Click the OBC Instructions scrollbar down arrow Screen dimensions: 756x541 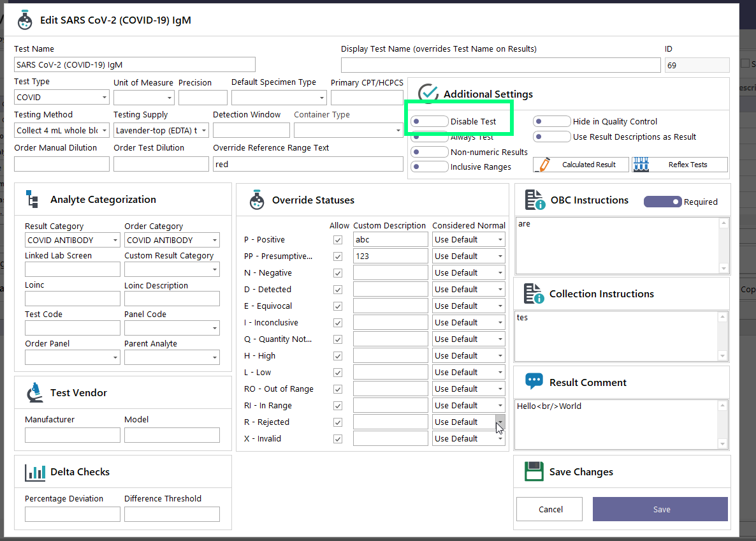(723, 269)
